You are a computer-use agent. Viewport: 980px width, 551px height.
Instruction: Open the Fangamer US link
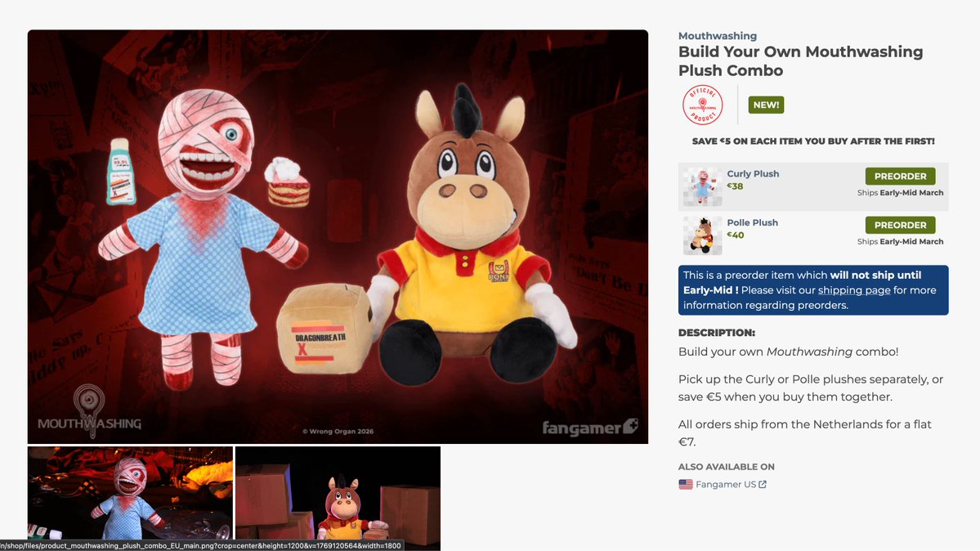pos(726,485)
